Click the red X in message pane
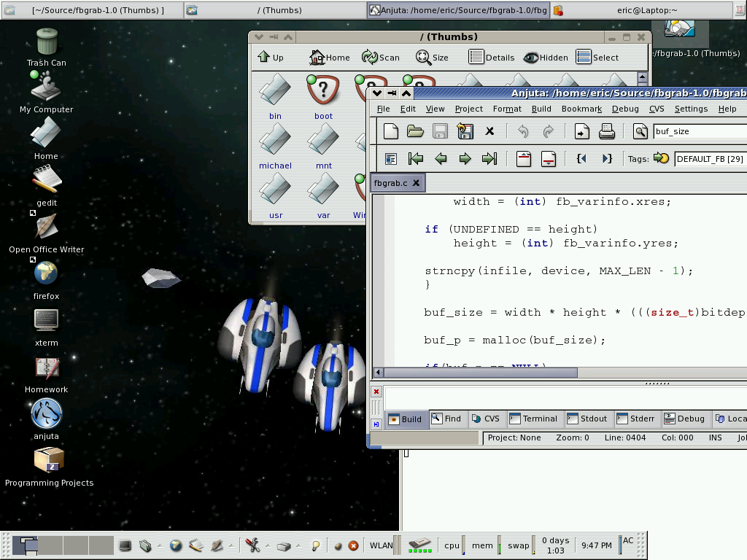The height and width of the screenshot is (560, 747). click(x=376, y=392)
